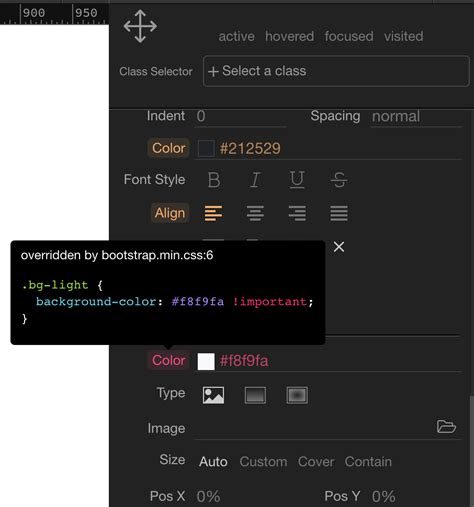Viewport: 474px width, 507px height.
Task: Select radial gradient background type
Action: (297, 395)
